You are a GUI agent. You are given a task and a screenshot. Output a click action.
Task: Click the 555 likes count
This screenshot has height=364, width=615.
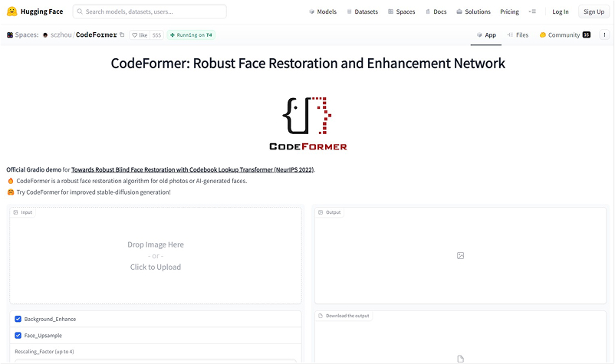coord(157,35)
